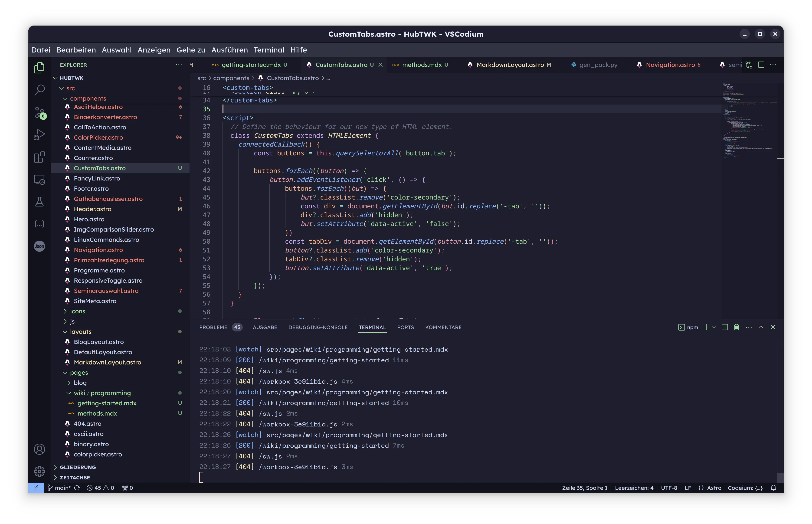Click UTF-8 encoding in the status bar
Image resolution: width=812 pixels, height=524 pixels.
pyautogui.click(x=669, y=488)
